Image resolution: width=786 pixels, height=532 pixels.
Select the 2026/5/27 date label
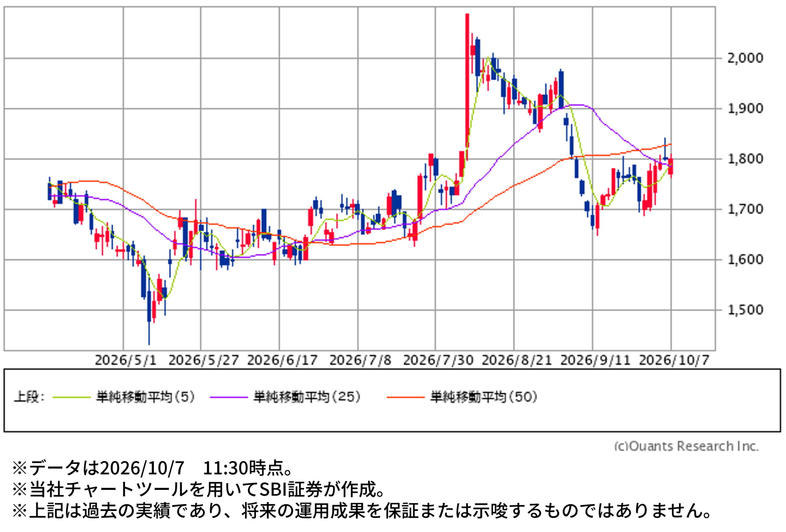pos(204,360)
